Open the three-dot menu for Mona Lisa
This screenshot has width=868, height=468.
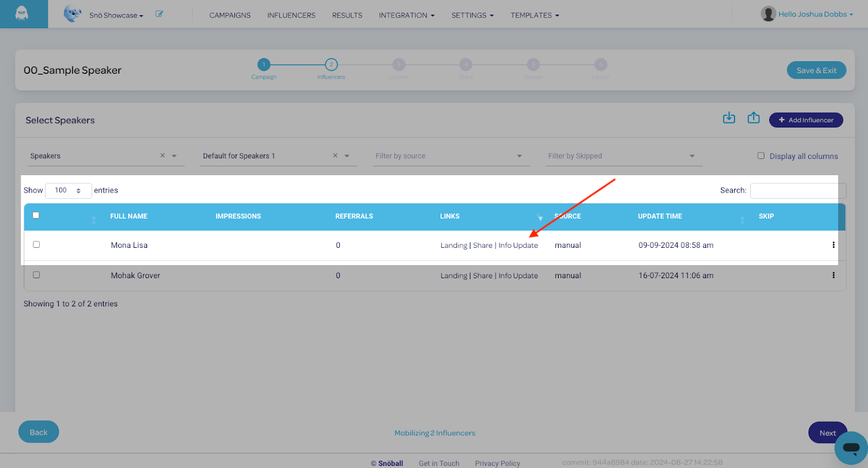pyautogui.click(x=833, y=245)
